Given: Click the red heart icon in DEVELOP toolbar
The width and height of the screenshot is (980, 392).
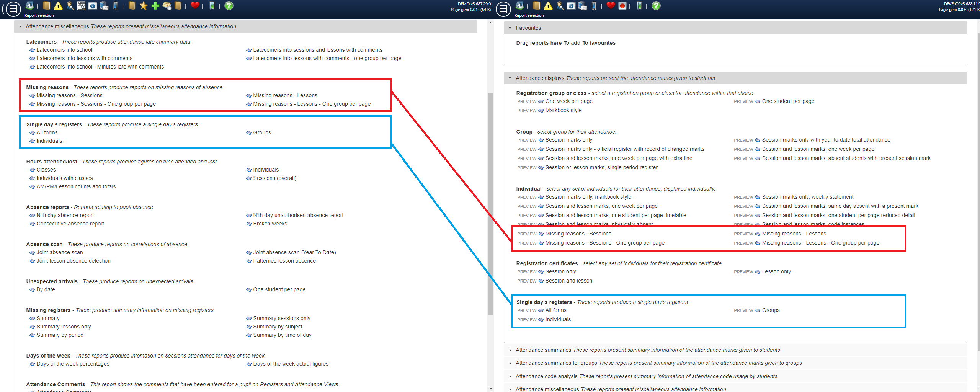Looking at the screenshot, I should click(x=611, y=5).
